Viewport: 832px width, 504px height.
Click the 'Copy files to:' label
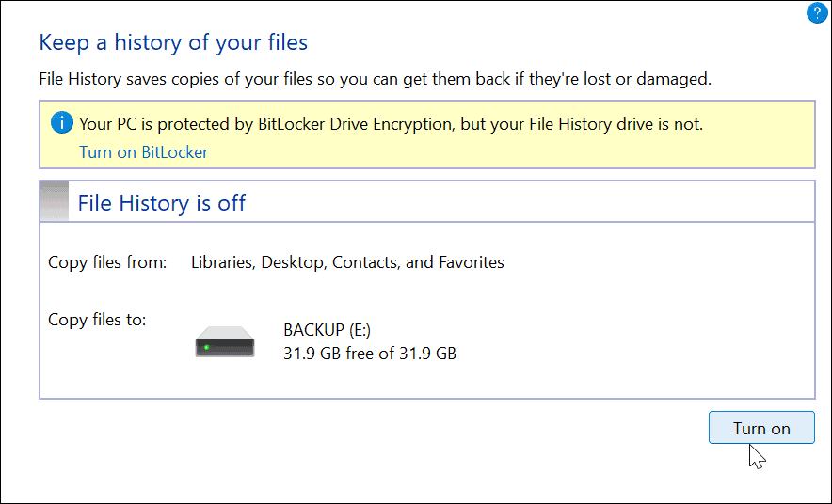[97, 320]
